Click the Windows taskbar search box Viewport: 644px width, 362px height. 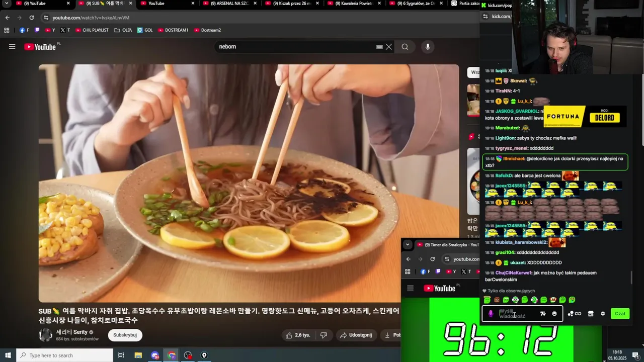[x=64, y=355]
